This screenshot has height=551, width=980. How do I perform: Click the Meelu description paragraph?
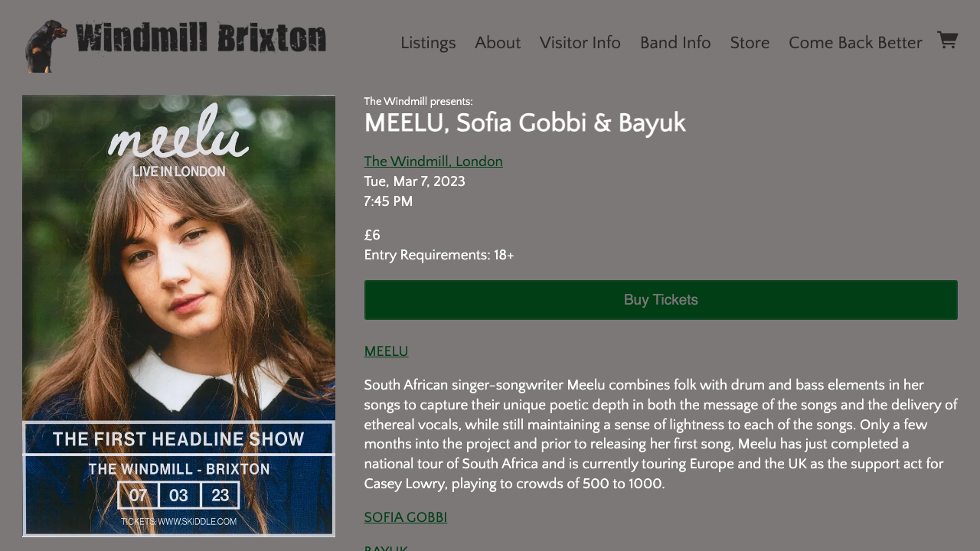(660, 434)
